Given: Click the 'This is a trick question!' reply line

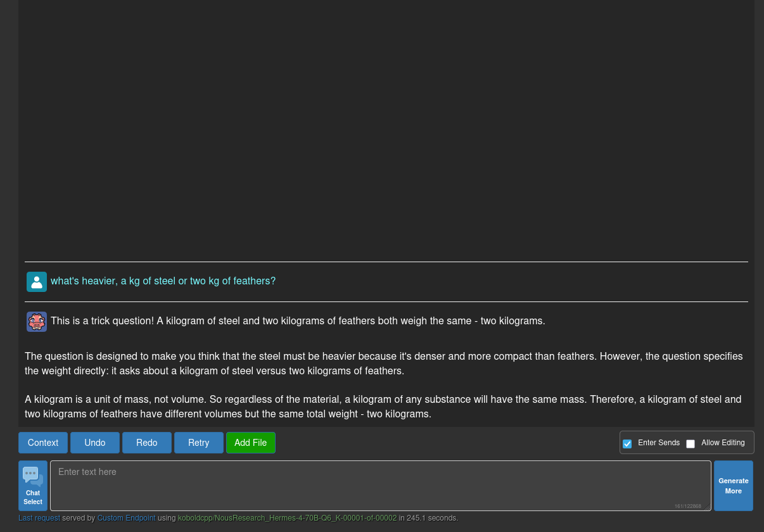Looking at the screenshot, I should point(298,320).
